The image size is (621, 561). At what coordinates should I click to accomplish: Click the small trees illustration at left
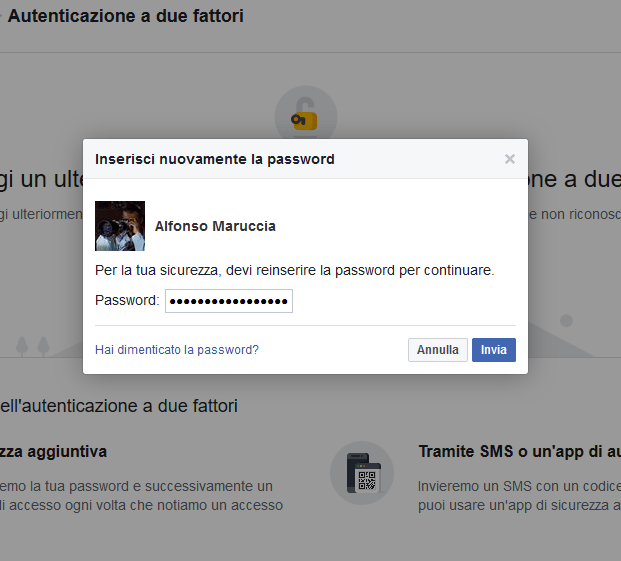31,346
